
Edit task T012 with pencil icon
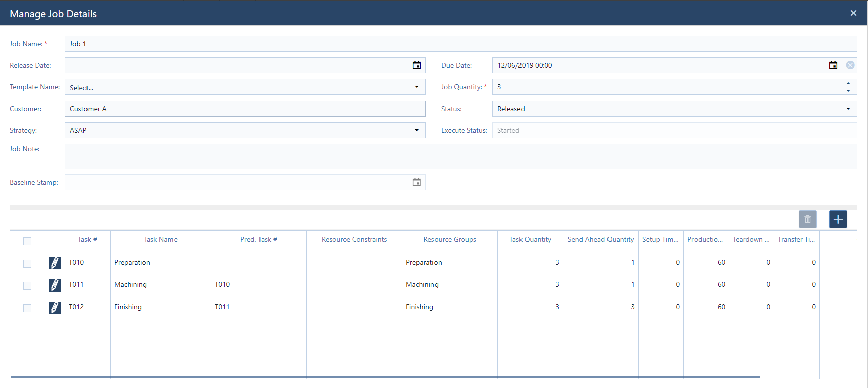coord(55,307)
